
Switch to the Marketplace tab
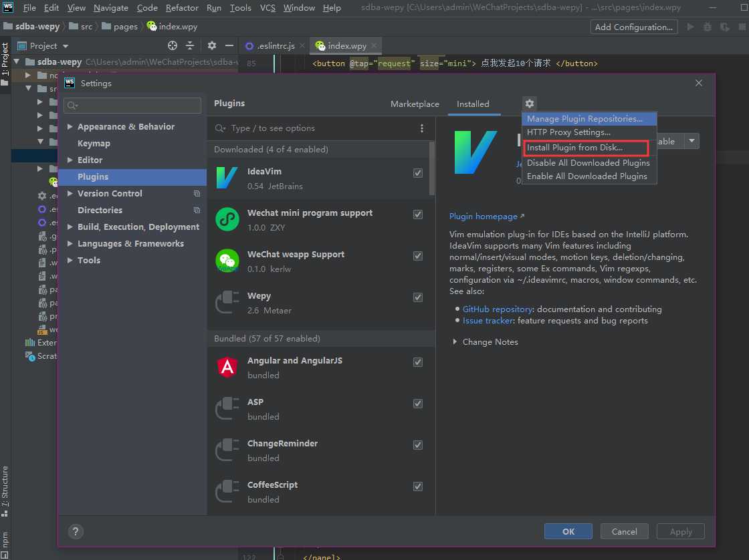click(415, 104)
